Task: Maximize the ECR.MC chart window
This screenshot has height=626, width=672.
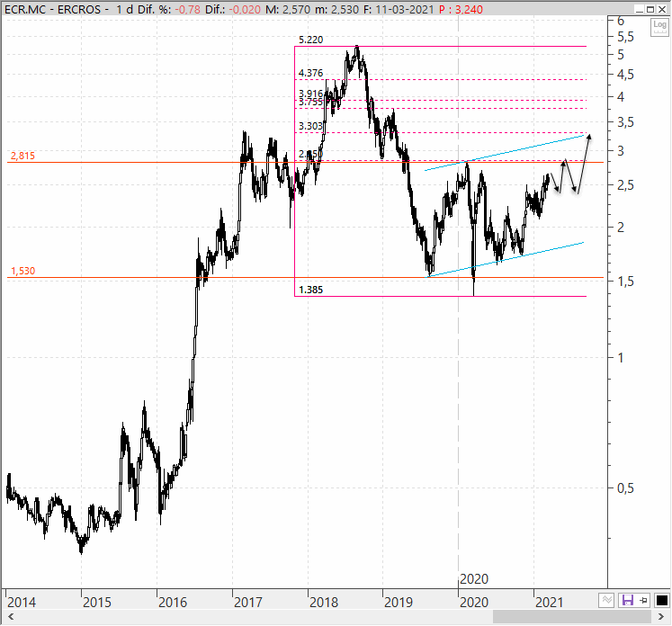Action: click(x=650, y=9)
